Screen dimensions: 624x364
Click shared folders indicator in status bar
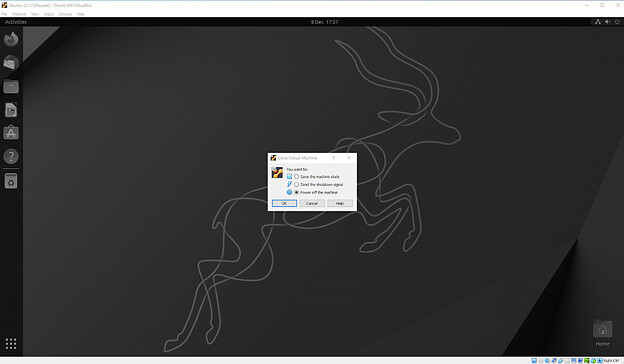click(x=567, y=360)
